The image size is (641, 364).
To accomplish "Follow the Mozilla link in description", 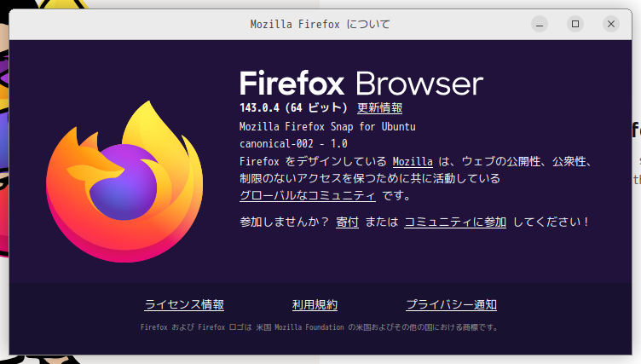I will click(x=413, y=162).
